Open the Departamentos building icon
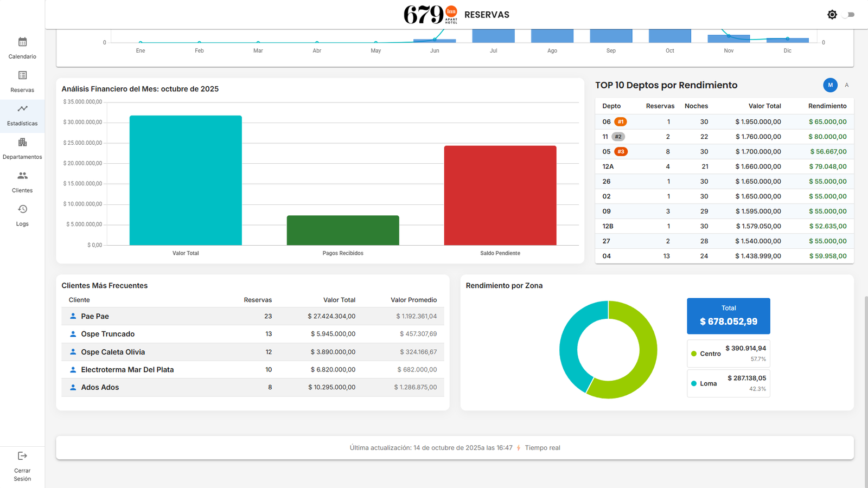868x488 pixels. [22, 143]
